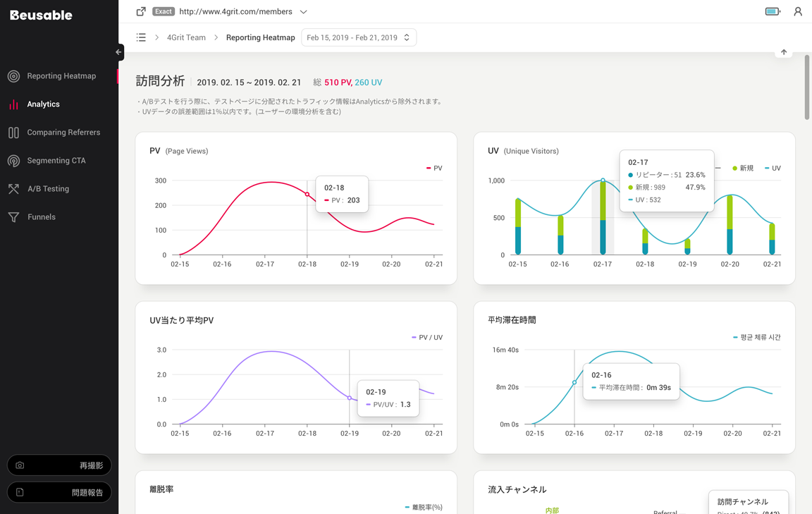
Task: Click the URL http://www.4grit.com/members
Action: (235, 11)
